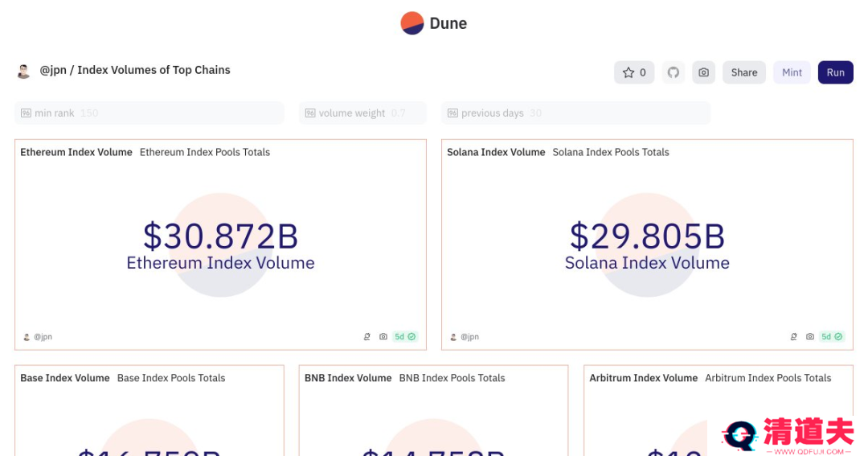The image size is (868, 456).
Task: Take a dashboard screenshot with camera icon
Action: [x=703, y=72]
